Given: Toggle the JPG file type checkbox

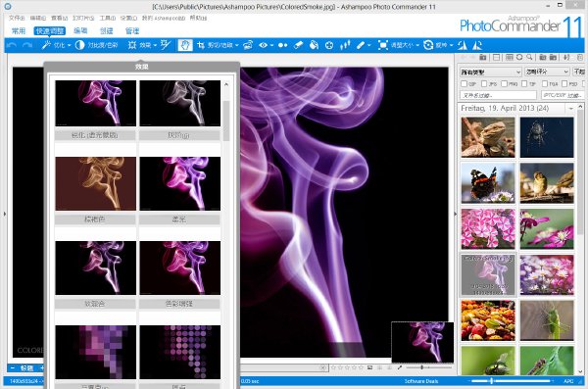Looking at the screenshot, I should pyautogui.click(x=484, y=83).
